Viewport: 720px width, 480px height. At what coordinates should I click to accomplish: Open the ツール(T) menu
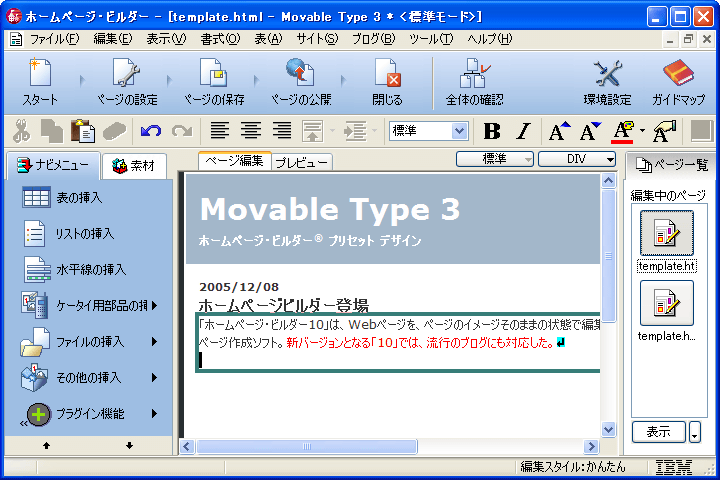click(431, 40)
